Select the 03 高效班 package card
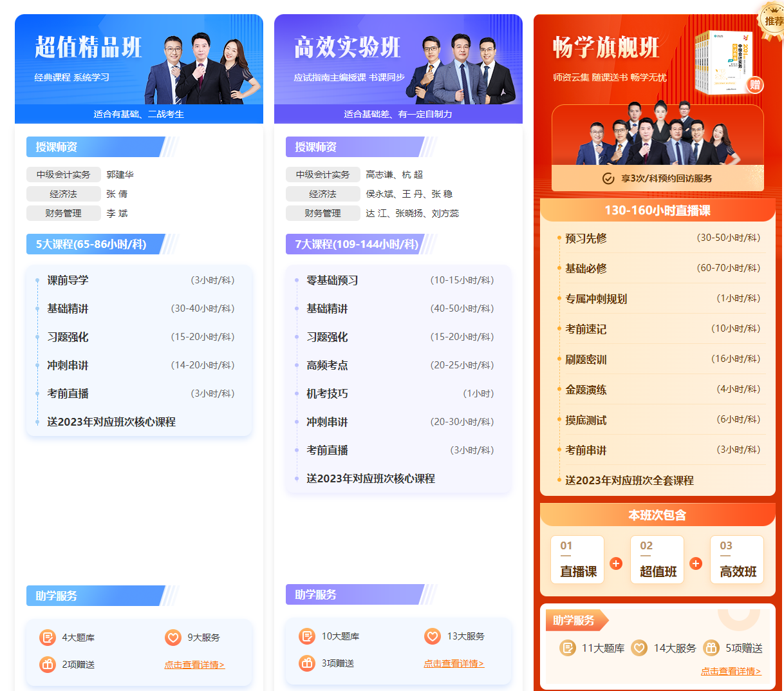 (x=737, y=560)
